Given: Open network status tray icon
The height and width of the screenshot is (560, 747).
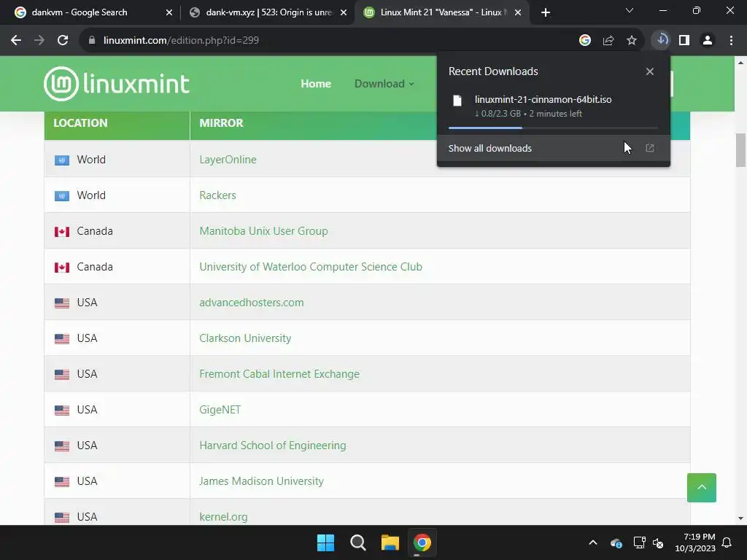Looking at the screenshot, I should tap(639, 542).
